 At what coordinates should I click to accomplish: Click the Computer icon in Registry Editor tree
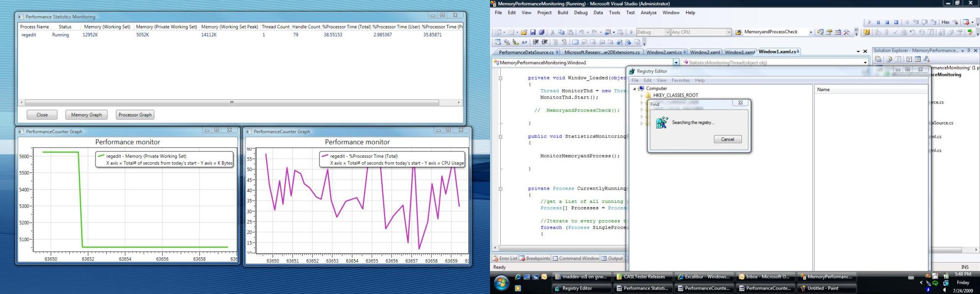pyautogui.click(x=641, y=89)
